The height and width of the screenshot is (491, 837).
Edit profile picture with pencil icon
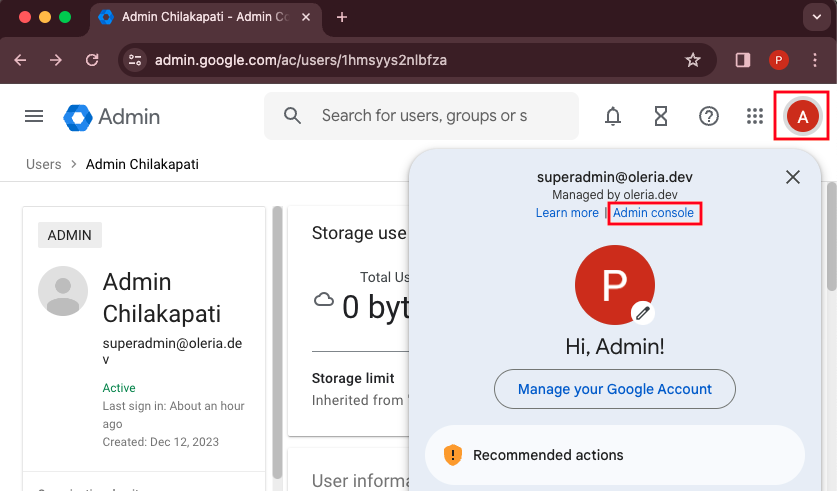point(643,313)
